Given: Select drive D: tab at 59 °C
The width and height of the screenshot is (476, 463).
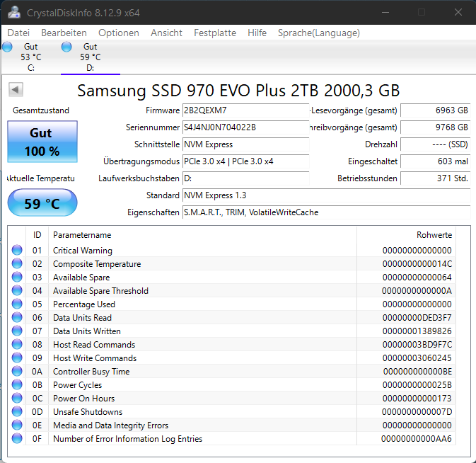Looking at the screenshot, I should (x=91, y=57).
